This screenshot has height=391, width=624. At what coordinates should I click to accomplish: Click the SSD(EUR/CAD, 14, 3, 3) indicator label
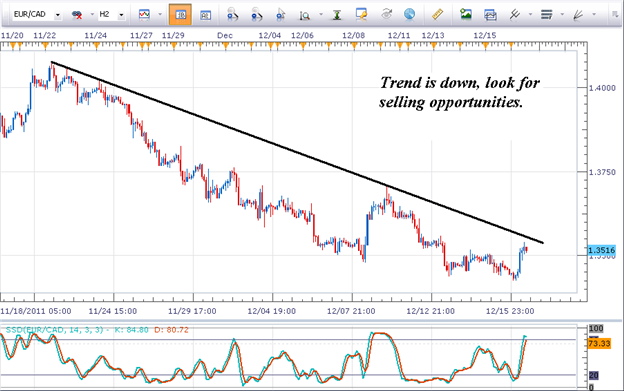tap(55, 330)
